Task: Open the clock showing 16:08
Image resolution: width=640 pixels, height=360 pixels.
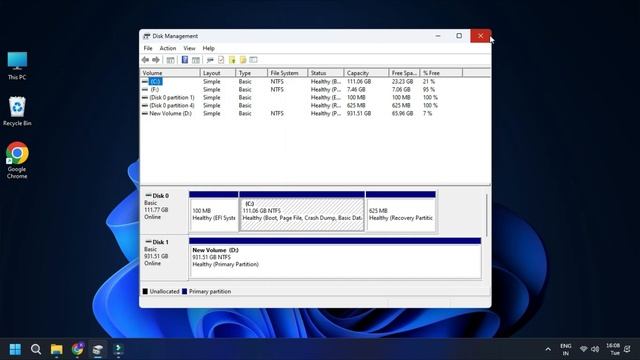Action: coord(613,349)
